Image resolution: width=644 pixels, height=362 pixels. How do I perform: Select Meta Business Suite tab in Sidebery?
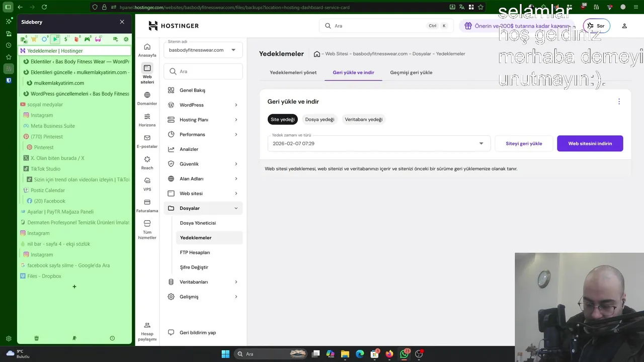(74, 126)
